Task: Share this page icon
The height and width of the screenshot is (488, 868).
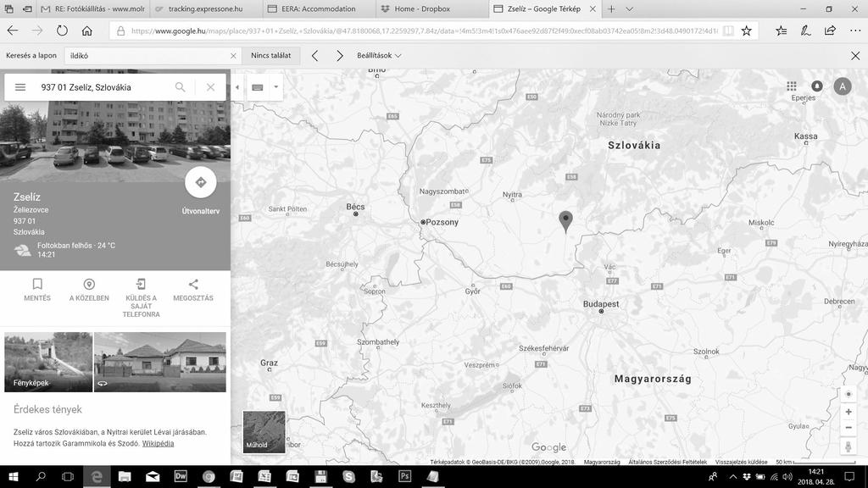Action: (x=830, y=31)
